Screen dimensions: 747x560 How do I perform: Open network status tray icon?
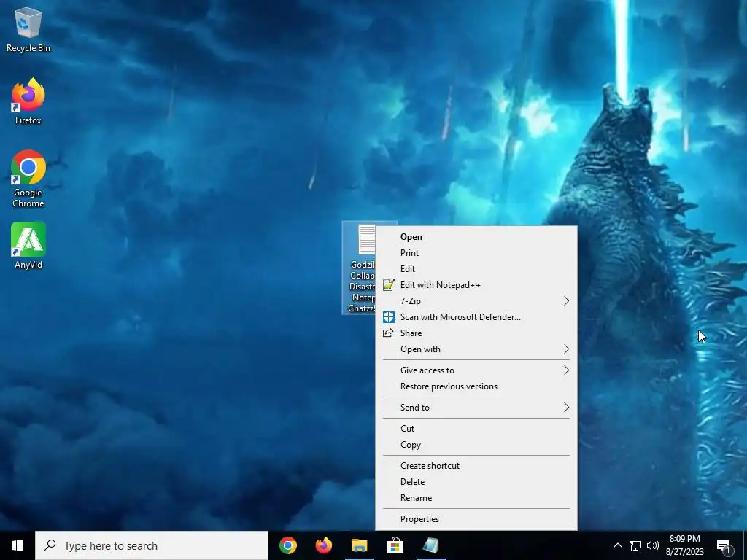click(x=635, y=545)
